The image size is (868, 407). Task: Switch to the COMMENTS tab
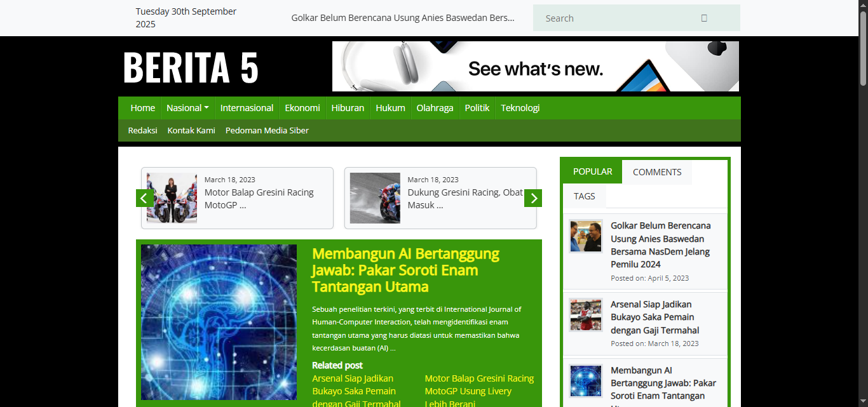click(x=656, y=172)
